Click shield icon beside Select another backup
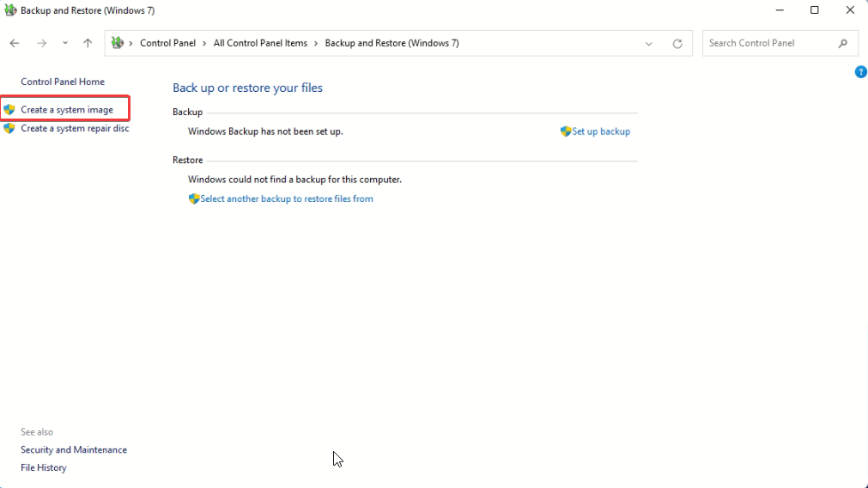 (194, 198)
